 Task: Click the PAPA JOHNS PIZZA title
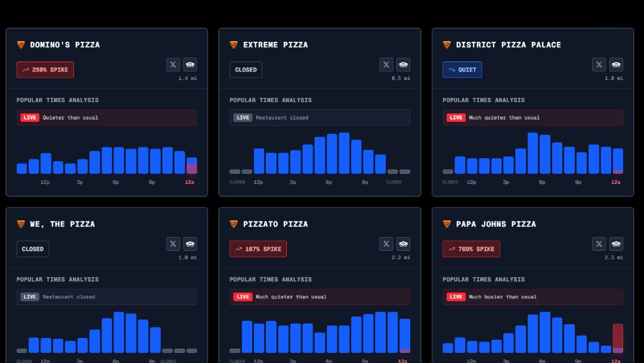(496, 224)
